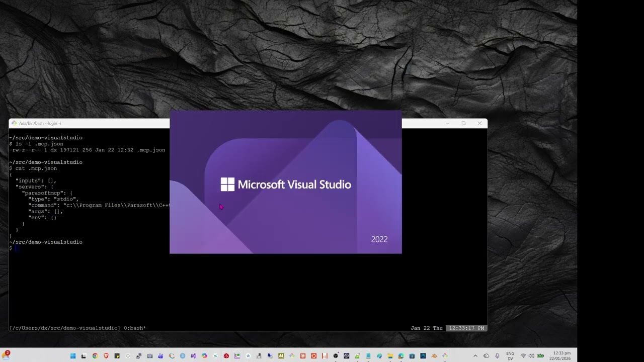Open Microsoft Copilot from the taskbar
This screenshot has height=362, width=644.
(204, 356)
